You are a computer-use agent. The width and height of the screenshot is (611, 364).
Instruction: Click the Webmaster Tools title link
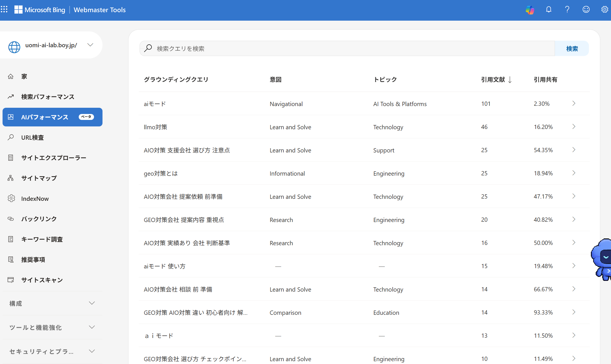(x=100, y=10)
